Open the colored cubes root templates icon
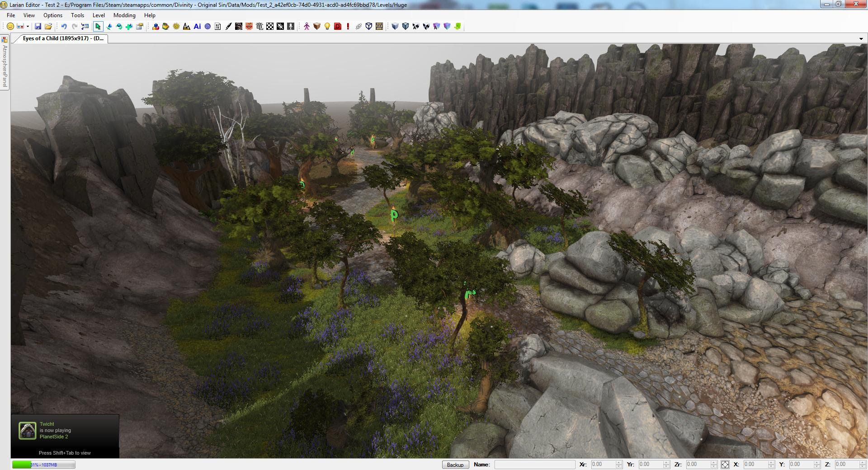The image size is (868, 470). (156, 27)
